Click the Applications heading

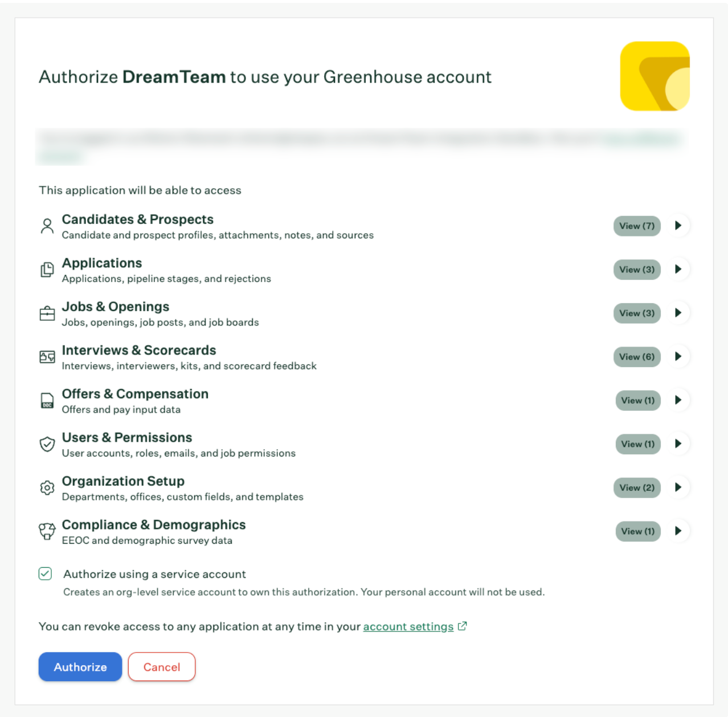point(102,263)
